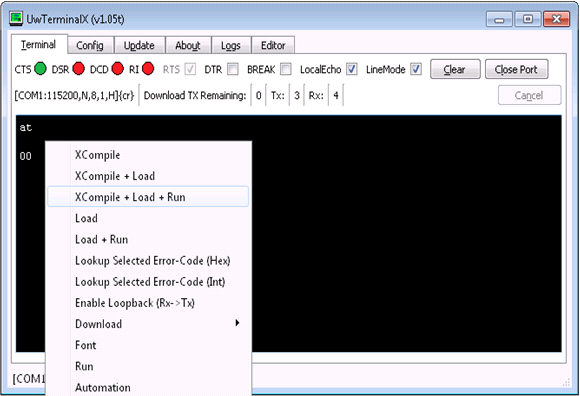Click the 'at' line in terminal
Screen dimensions: 580x396
(x=26, y=128)
